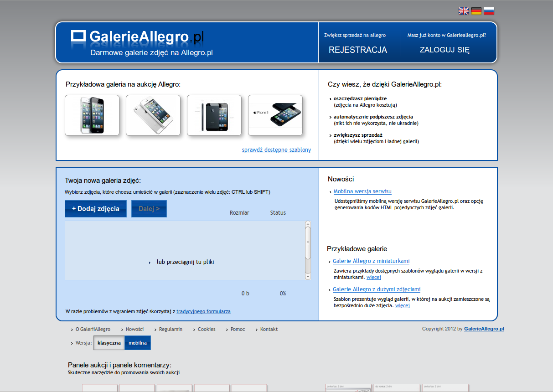Click the 'Dalej >' button
Image resolution: width=553 pixels, height=392 pixels.
(x=149, y=209)
